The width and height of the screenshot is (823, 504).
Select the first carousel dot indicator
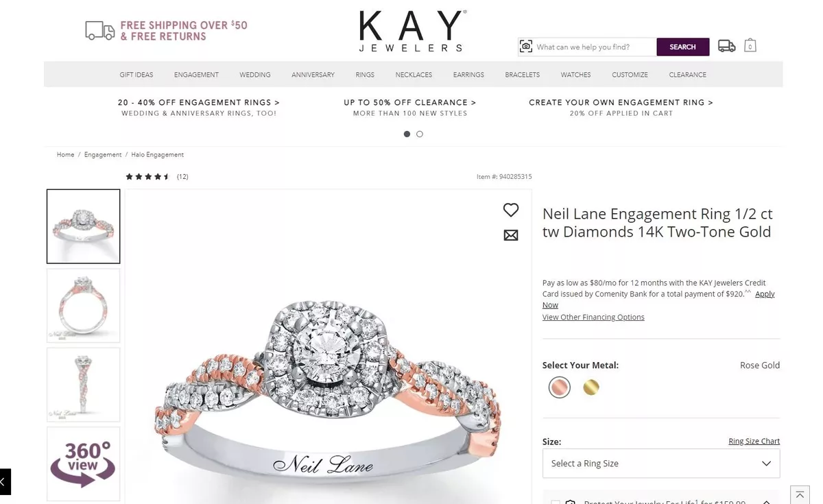pyautogui.click(x=407, y=134)
